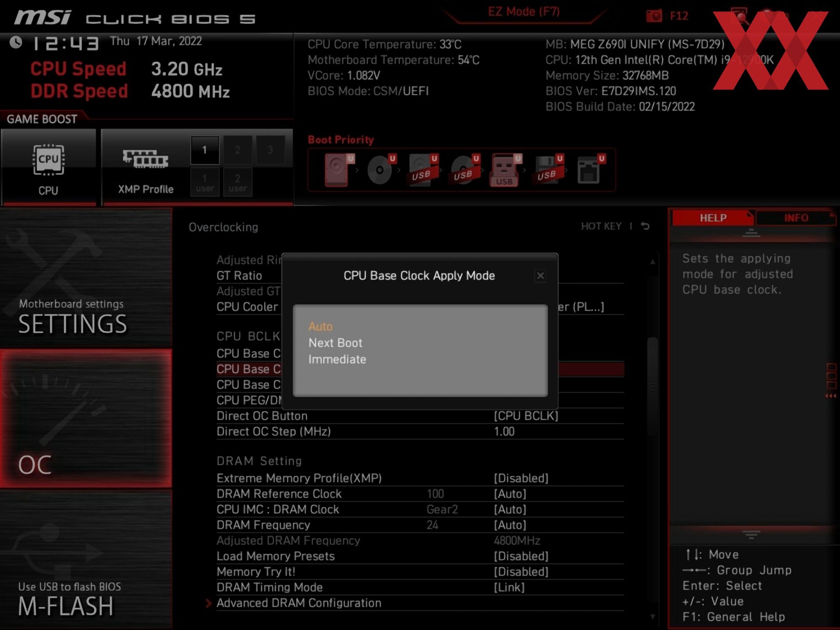
Task: Close the CPU Base Clock Apply Mode dialog
Action: tap(540, 276)
